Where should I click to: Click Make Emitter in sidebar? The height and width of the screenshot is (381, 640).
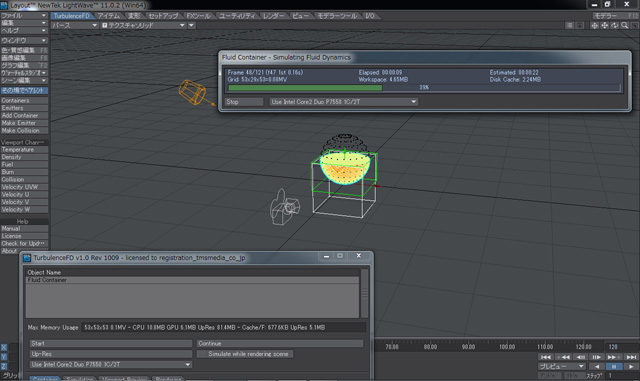click(x=24, y=123)
